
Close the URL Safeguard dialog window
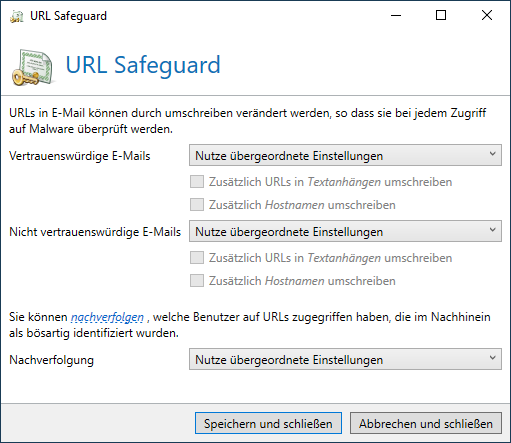[487, 15]
